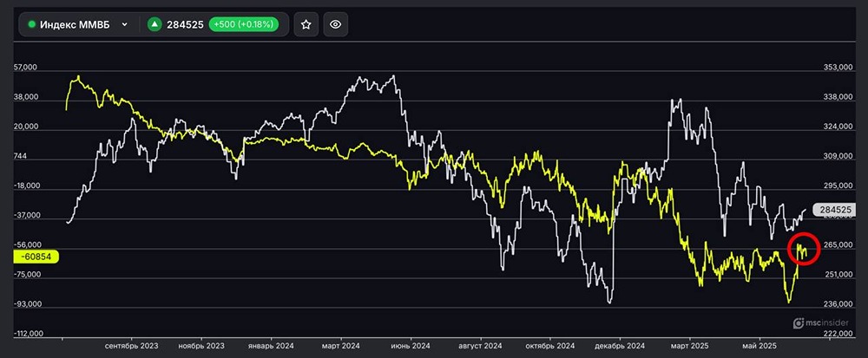Screen dimensions: 868x358
Task: Click the июнь 2024 date label
Action: (411, 346)
